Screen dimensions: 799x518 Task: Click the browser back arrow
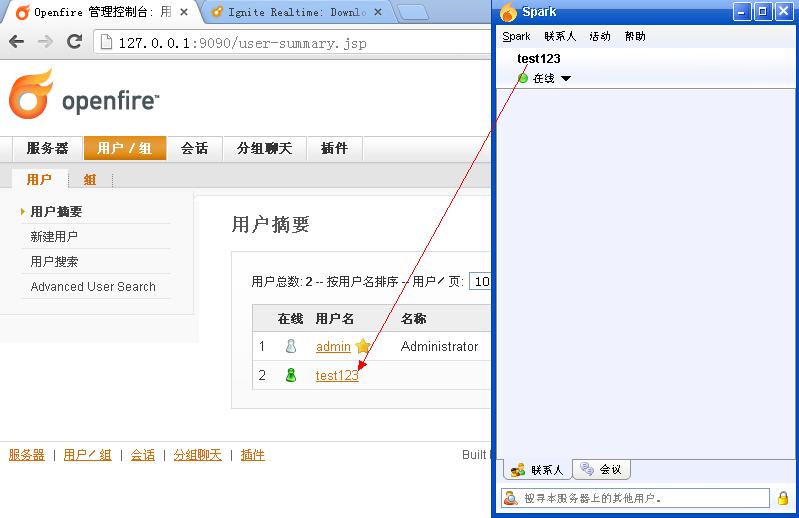tap(16, 42)
